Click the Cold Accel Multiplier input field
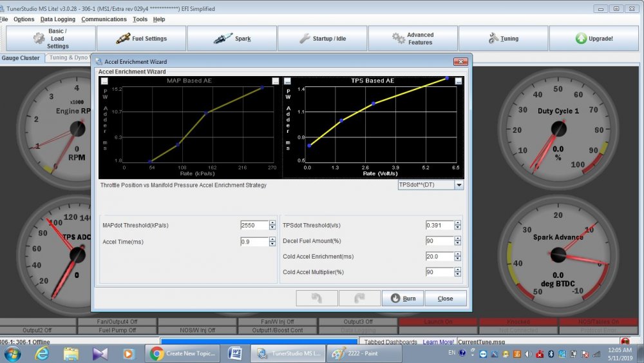Screen dimensions: 644x363 pyautogui.click(x=440, y=271)
